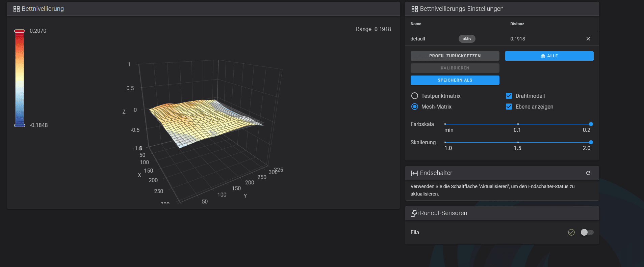Click the upper color scale handle at 0.2070

pyautogui.click(x=20, y=31)
